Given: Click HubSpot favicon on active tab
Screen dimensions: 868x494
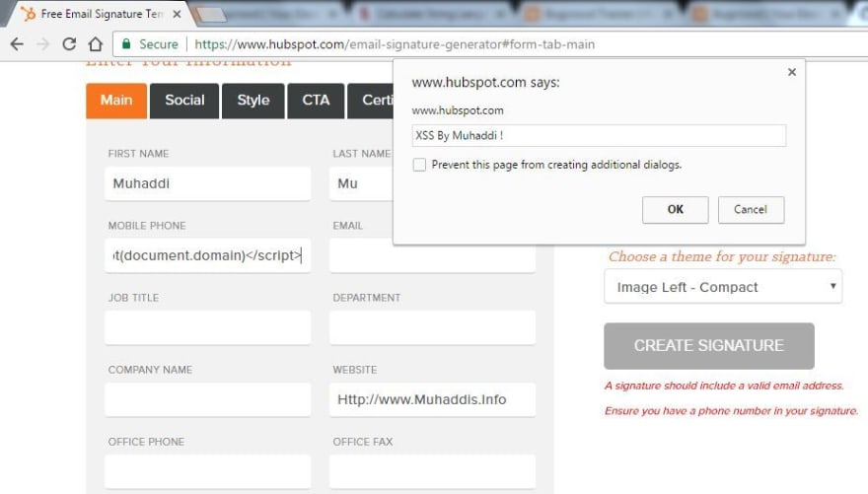Looking at the screenshot, I should 28,14.
